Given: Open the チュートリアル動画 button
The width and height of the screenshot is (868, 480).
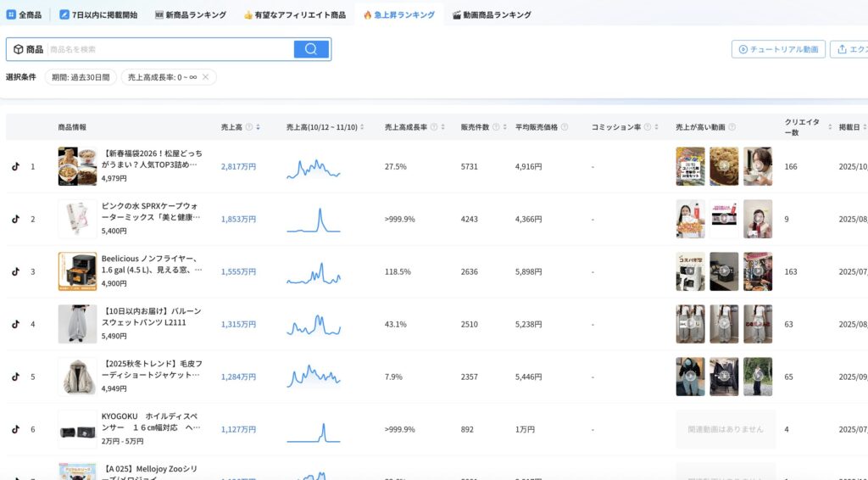Looking at the screenshot, I should (x=778, y=49).
